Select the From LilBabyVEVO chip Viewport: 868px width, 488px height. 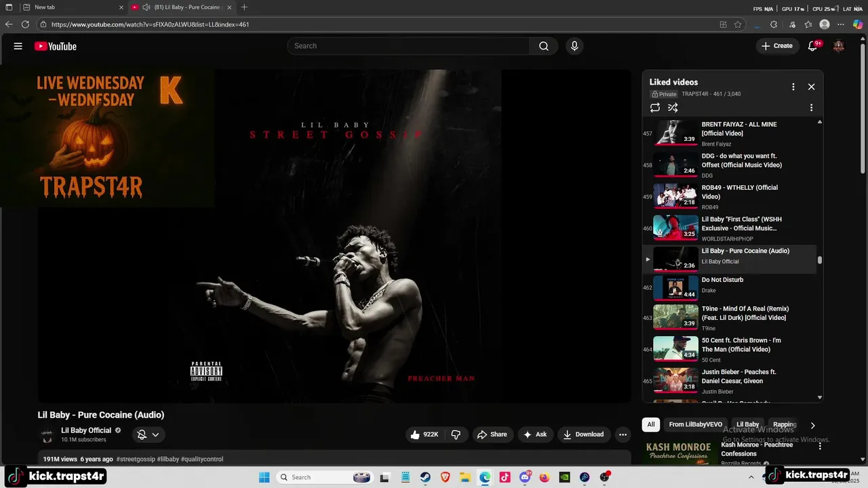pyautogui.click(x=696, y=424)
